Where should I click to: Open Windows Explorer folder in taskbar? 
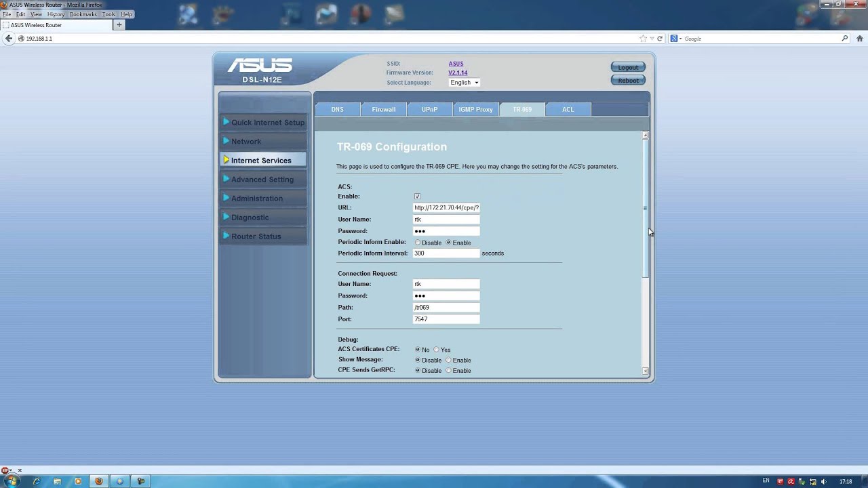[58, 481]
